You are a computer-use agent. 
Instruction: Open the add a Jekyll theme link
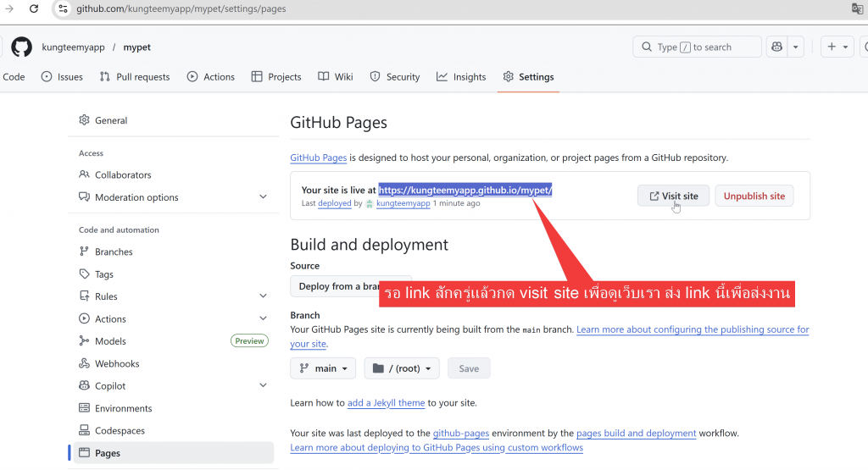click(386, 403)
